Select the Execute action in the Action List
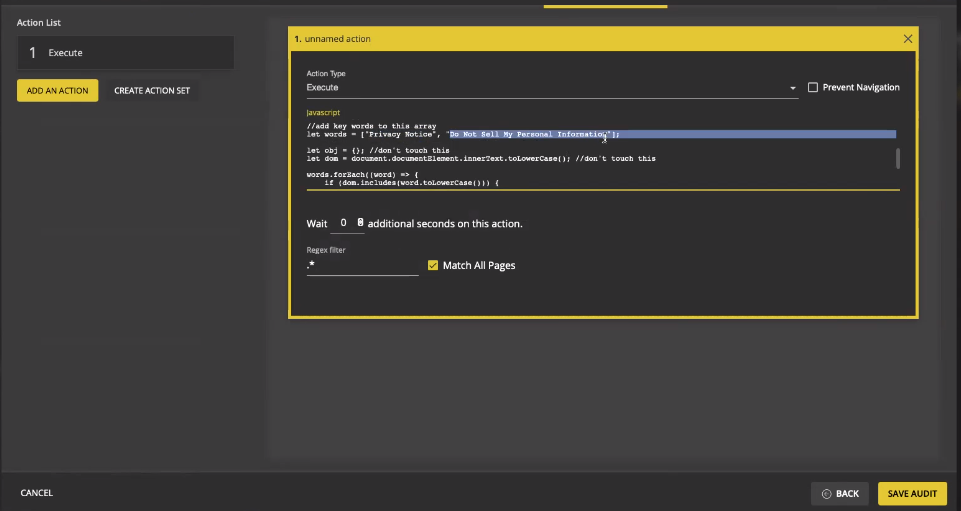The height and width of the screenshot is (511, 961). pyautogui.click(x=126, y=53)
